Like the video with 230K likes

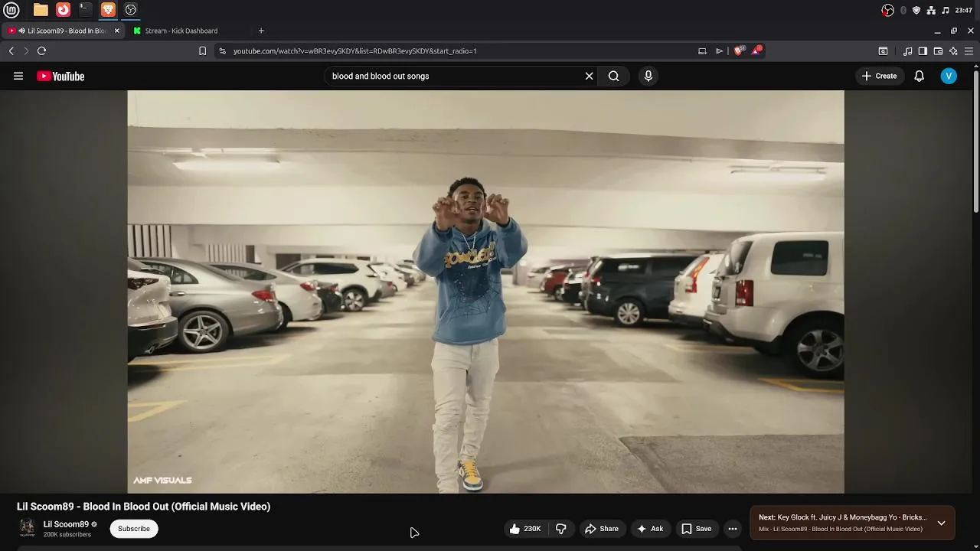(x=525, y=529)
